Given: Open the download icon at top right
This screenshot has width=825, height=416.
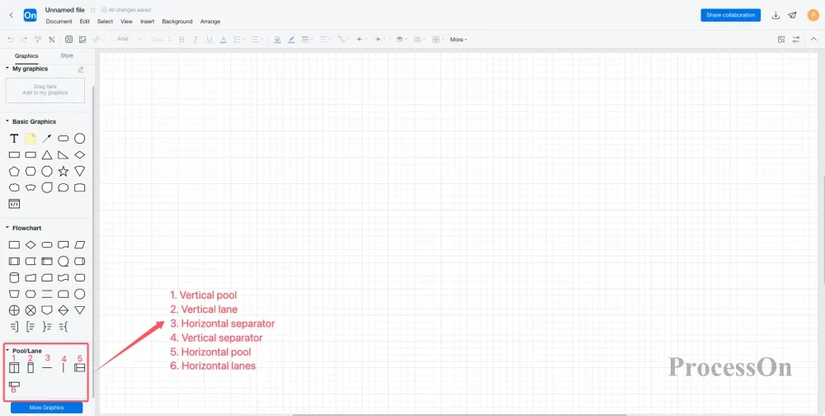Looking at the screenshot, I should point(776,15).
